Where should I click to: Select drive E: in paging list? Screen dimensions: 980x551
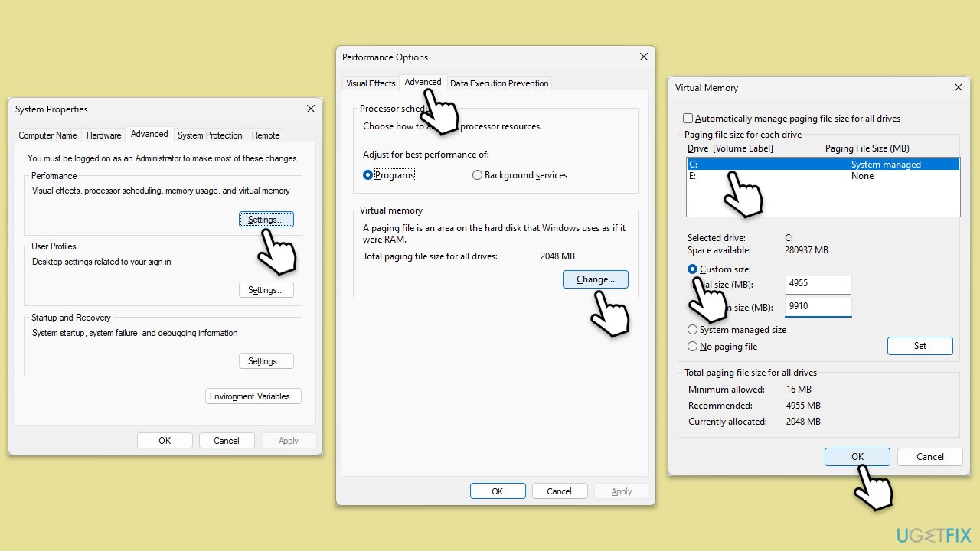pyautogui.click(x=823, y=176)
